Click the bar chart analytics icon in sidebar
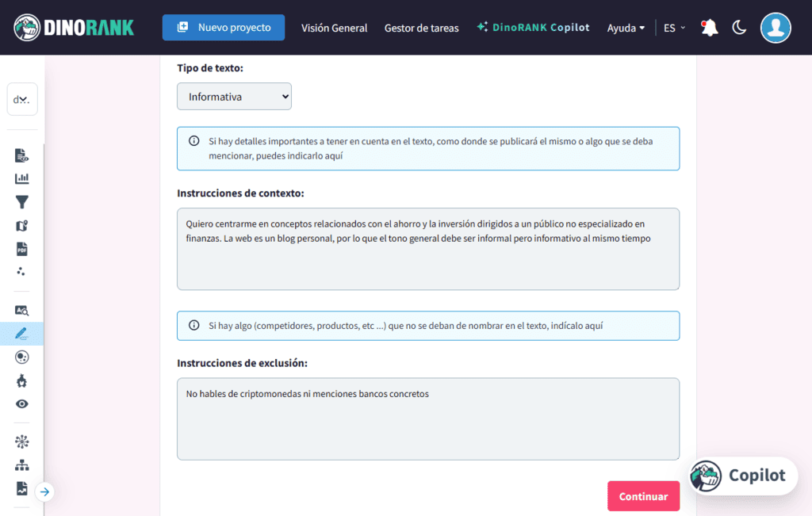Image resolution: width=812 pixels, height=516 pixels. tap(21, 178)
